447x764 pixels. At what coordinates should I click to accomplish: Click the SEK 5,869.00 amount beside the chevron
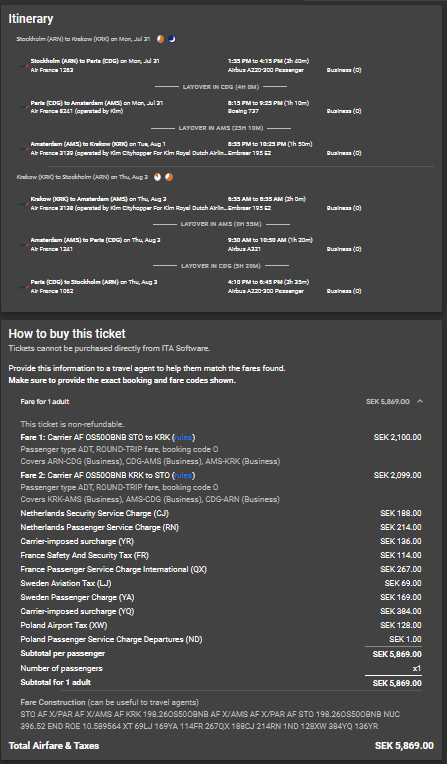388,401
